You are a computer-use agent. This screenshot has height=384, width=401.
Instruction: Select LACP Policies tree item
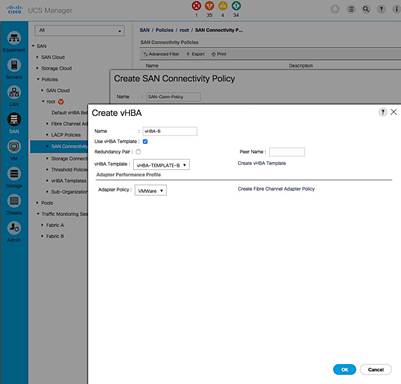[66, 135]
